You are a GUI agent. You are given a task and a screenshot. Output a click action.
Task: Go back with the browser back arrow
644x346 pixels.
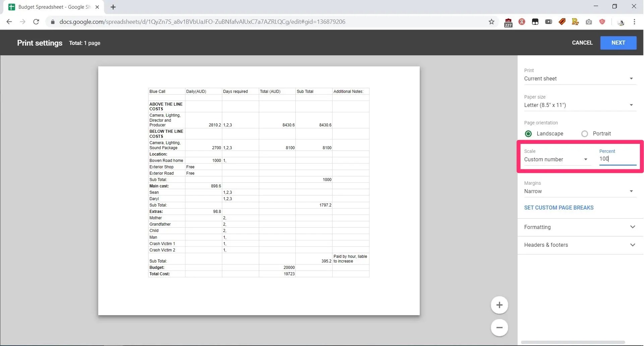tap(9, 22)
